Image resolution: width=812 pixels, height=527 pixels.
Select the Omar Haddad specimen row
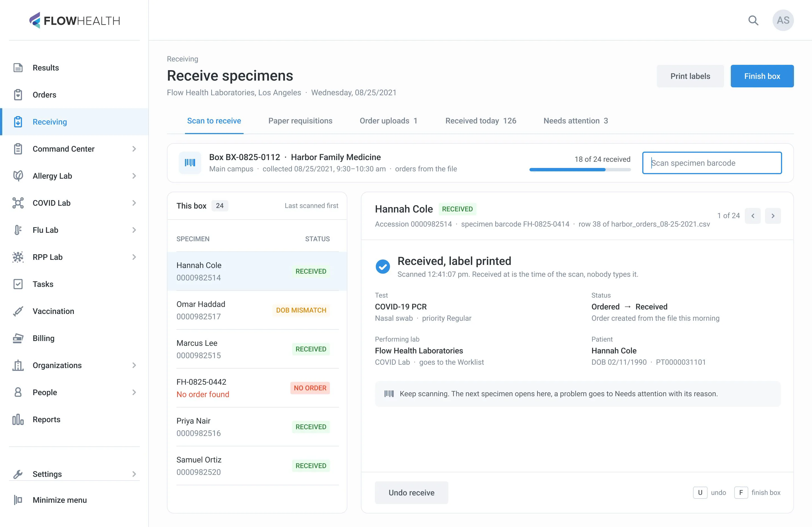click(x=257, y=310)
